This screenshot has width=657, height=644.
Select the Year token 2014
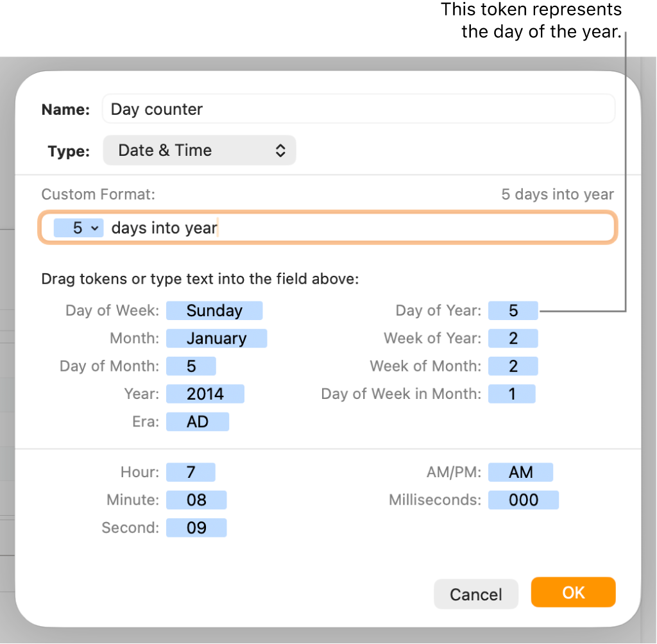tap(205, 394)
